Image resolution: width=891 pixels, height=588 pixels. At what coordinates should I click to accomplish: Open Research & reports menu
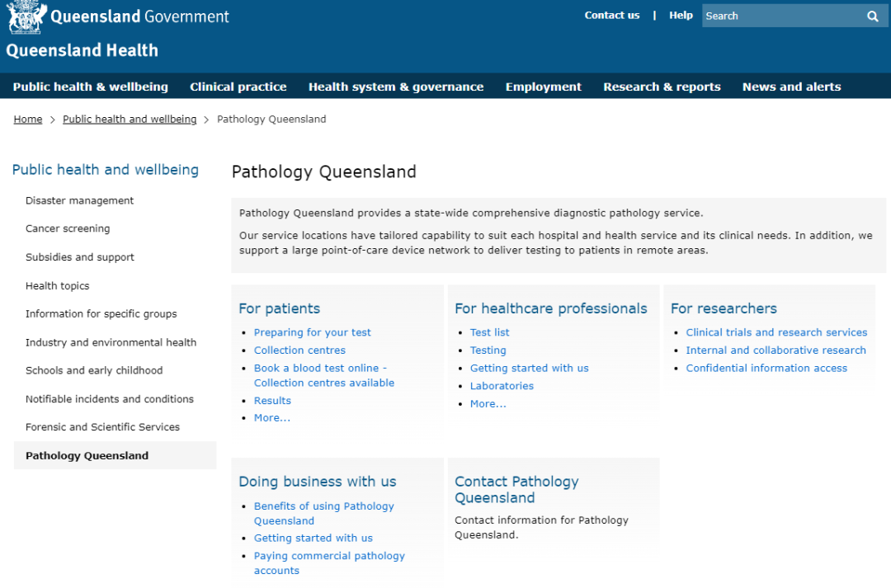[662, 87]
